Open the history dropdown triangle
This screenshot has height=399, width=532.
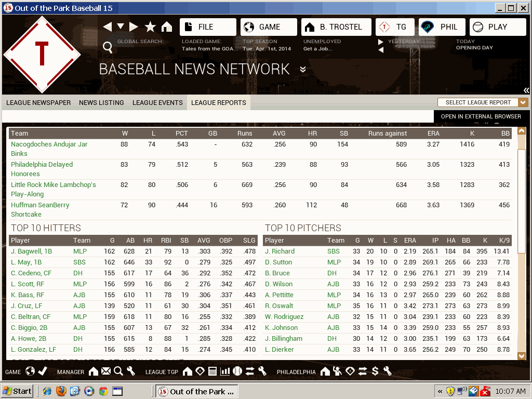[x=121, y=26]
